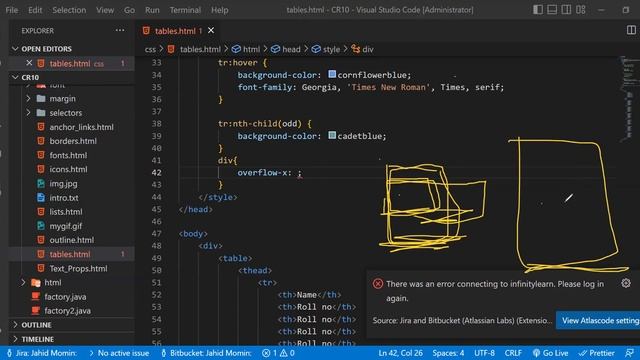This screenshot has width=640, height=360.
Task: Select tables.html in CR10 file tree
Action: 70,254
